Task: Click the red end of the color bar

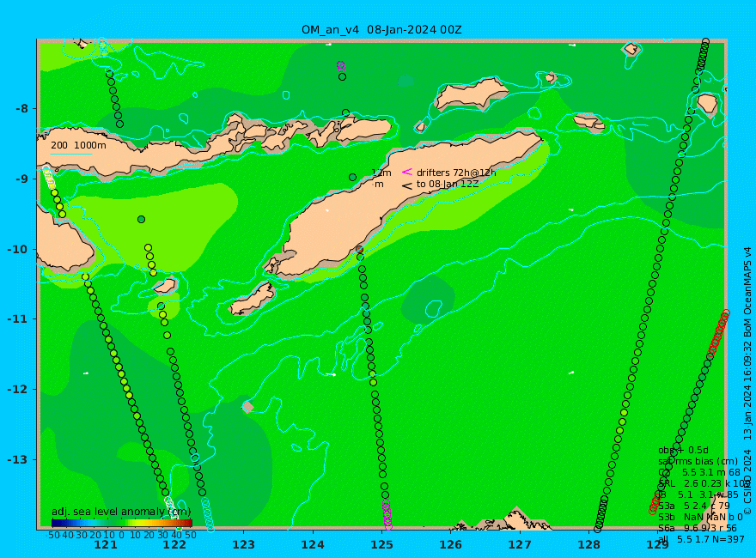Action: pyautogui.click(x=188, y=523)
